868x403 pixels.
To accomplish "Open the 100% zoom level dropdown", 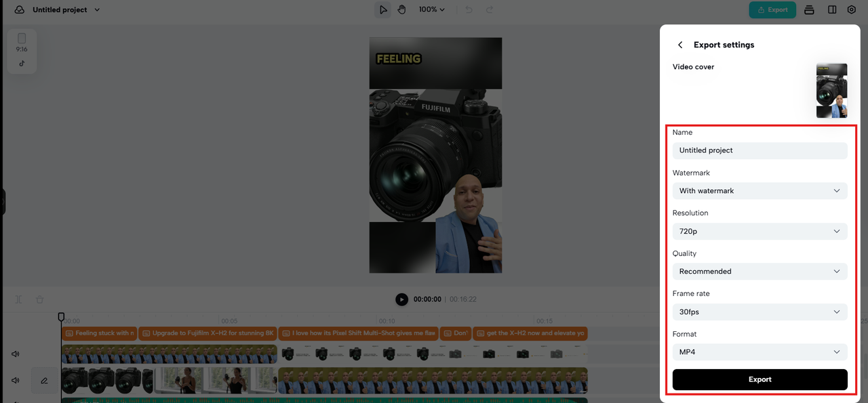I will [x=431, y=9].
